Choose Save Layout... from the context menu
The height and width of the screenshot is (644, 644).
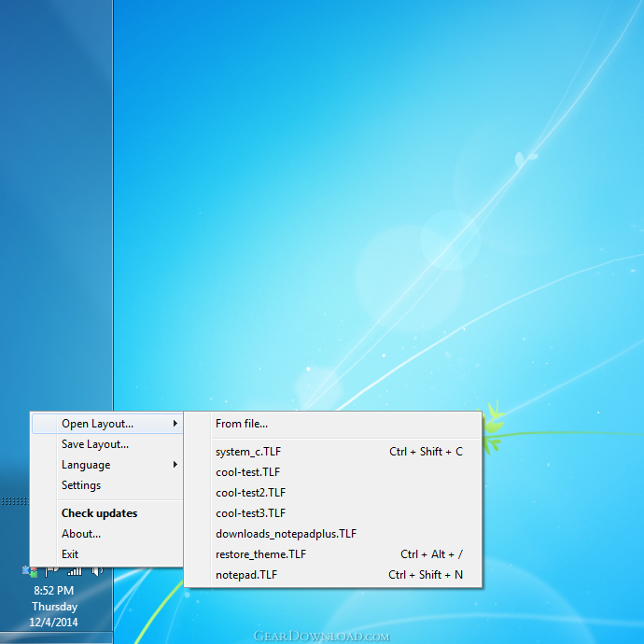tap(107, 444)
